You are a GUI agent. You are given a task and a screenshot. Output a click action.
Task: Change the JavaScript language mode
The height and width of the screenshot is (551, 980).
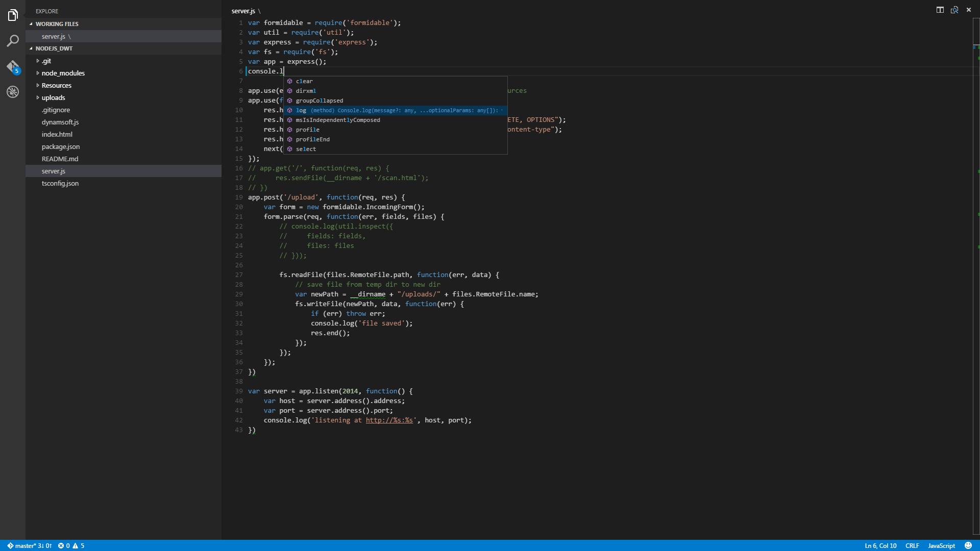pyautogui.click(x=941, y=545)
